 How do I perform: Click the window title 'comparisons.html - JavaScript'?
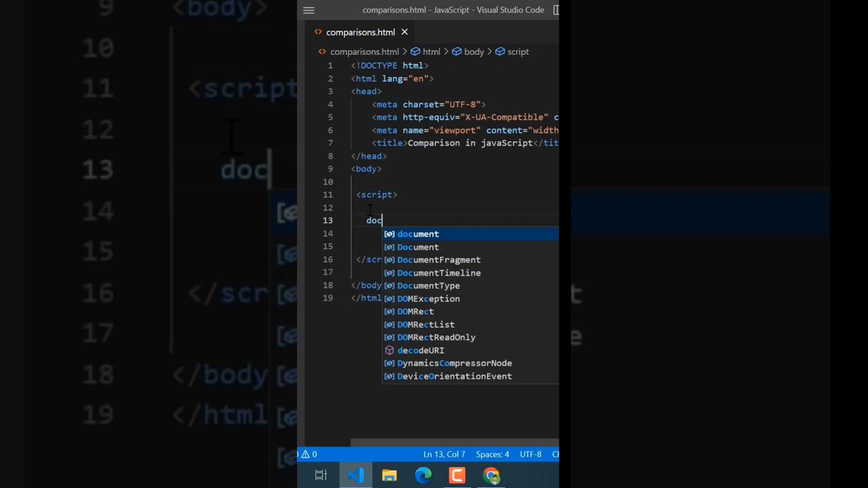click(453, 10)
